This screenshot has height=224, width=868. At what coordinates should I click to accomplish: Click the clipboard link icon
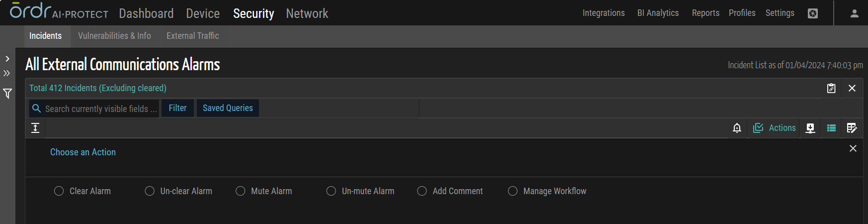(831, 88)
